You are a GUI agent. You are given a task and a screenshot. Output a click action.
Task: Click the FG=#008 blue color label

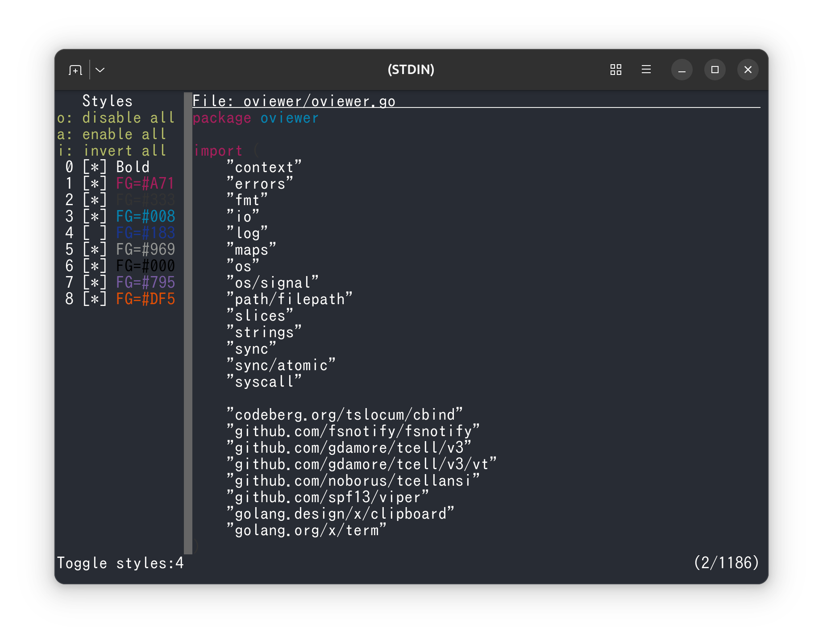(145, 217)
